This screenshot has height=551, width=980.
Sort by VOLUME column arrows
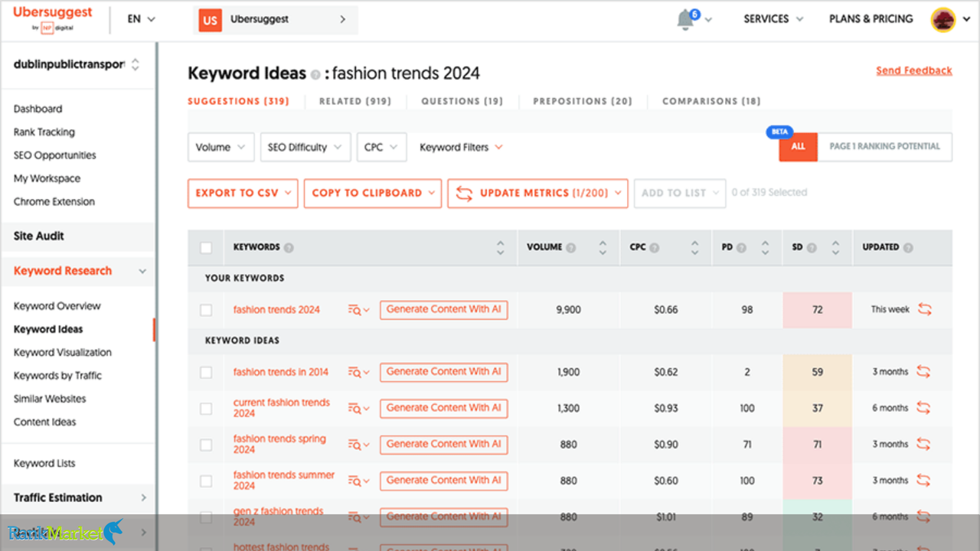603,247
